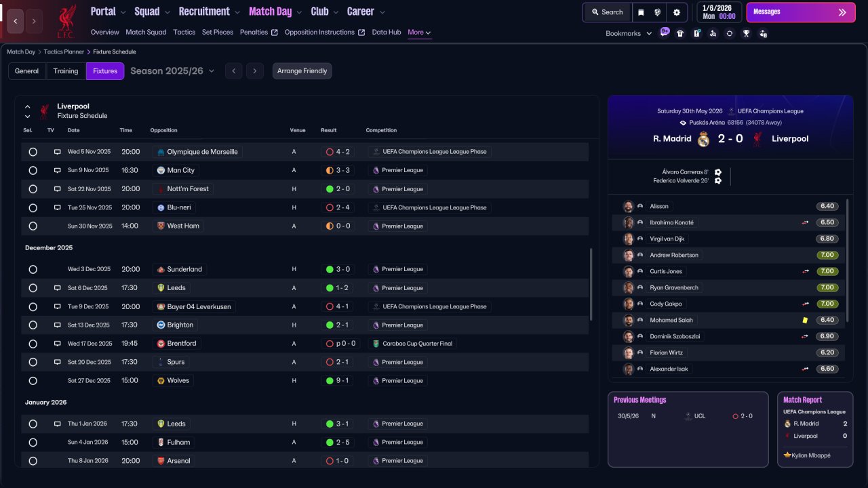This screenshot has height=488, width=868.
Task: Select the Fulham fixture radio button
Action: coord(33,442)
